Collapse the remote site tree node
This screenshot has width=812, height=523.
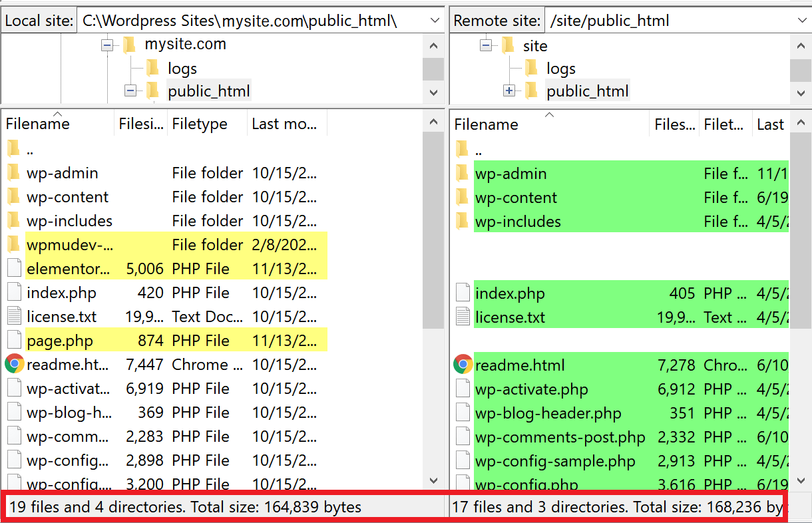click(486, 46)
